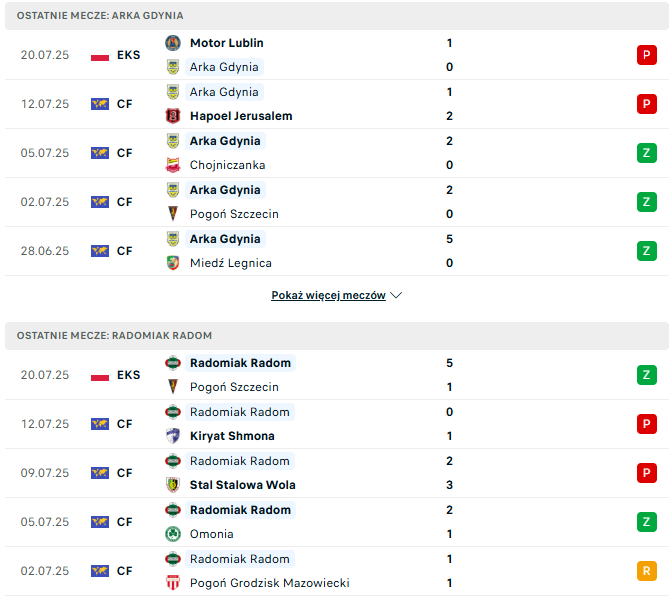Select Hapoel Jerusalem team name
The image size is (671, 600).
tap(241, 116)
